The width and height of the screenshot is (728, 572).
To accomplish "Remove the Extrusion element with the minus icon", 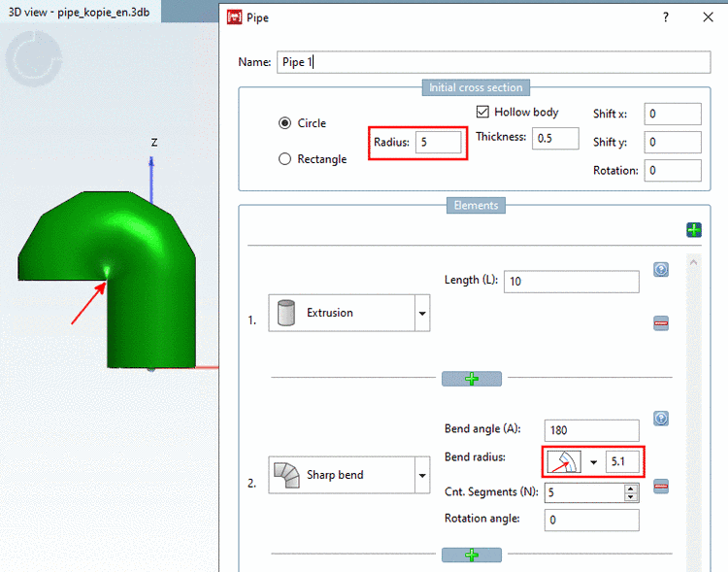I will (x=661, y=323).
